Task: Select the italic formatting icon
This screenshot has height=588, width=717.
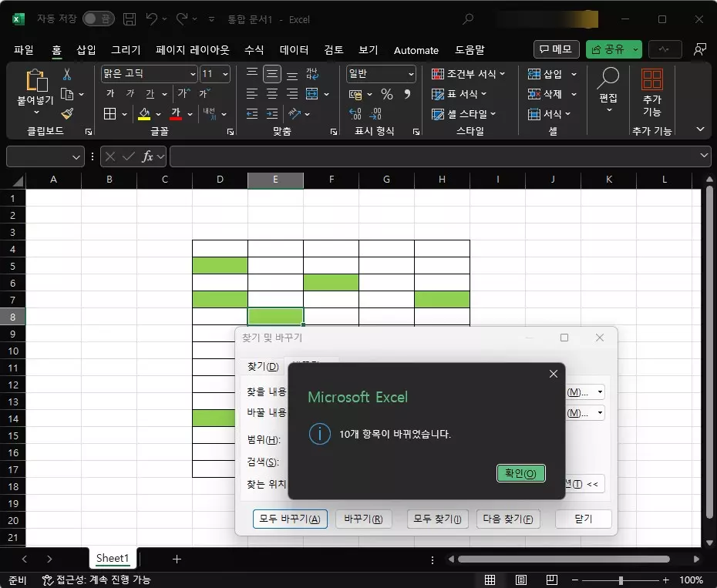Action: tap(130, 93)
